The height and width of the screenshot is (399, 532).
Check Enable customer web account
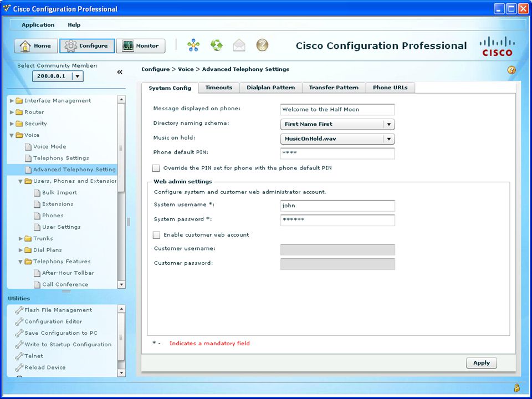click(x=156, y=235)
